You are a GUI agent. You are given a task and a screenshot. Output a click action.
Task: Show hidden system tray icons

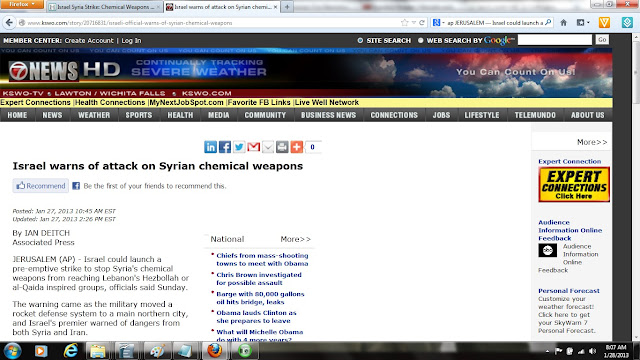pyautogui.click(x=547, y=351)
